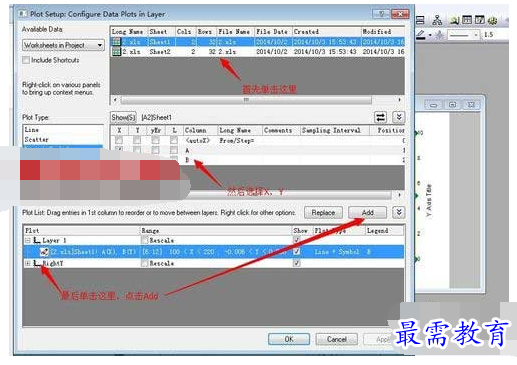Image resolution: width=517 pixels, height=365 pixels.
Task: Click left scroll arrow of available data list
Action: click(x=115, y=100)
